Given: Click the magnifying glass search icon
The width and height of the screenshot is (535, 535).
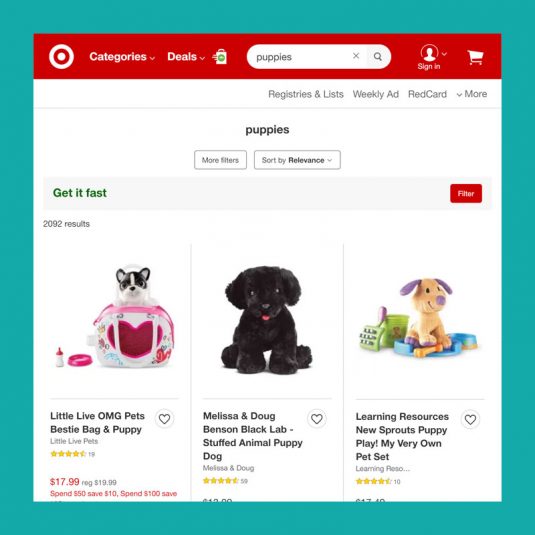Looking at the screenshot, I should point(378,57).
